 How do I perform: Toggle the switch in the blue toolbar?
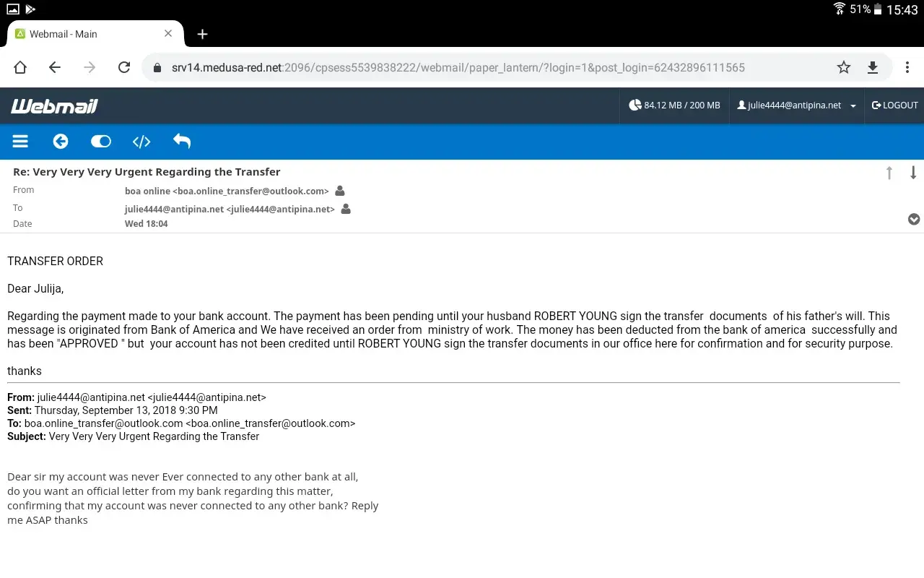(x=101, y=142)
